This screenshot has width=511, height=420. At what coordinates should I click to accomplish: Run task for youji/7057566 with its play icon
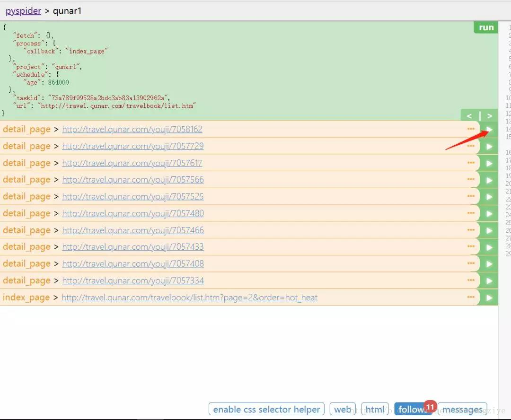point(489,180)
